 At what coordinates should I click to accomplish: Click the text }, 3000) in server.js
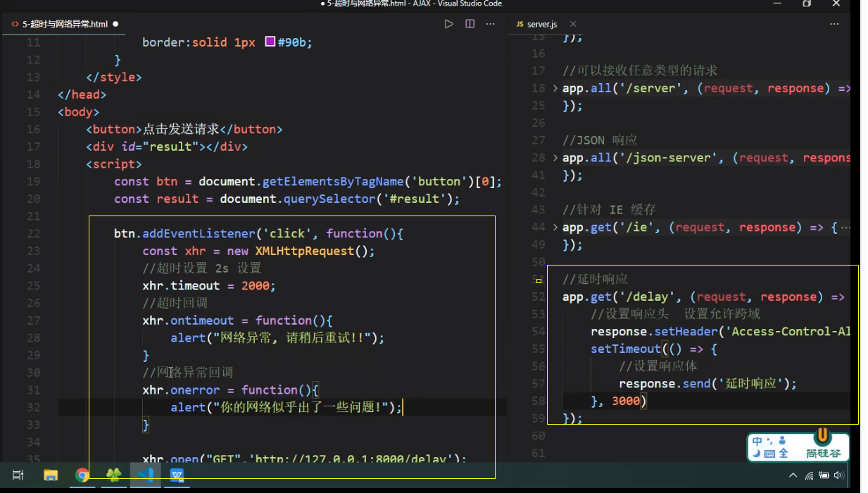619,401
